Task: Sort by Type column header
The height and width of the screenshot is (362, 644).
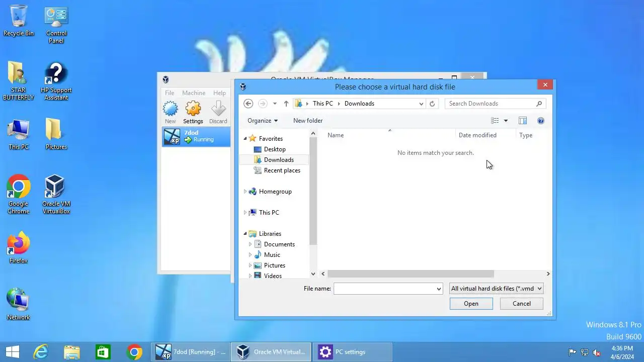Action: point(533,135)
